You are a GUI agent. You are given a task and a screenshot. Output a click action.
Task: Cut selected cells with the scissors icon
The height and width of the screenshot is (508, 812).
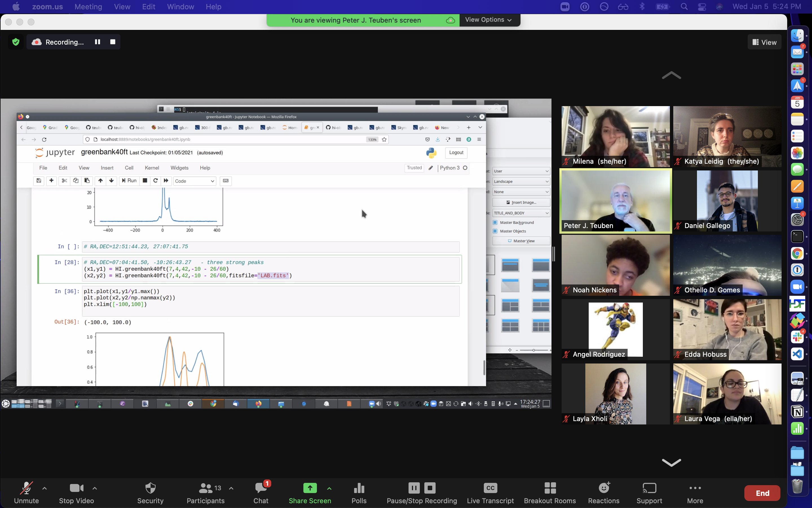coord(64,181)
